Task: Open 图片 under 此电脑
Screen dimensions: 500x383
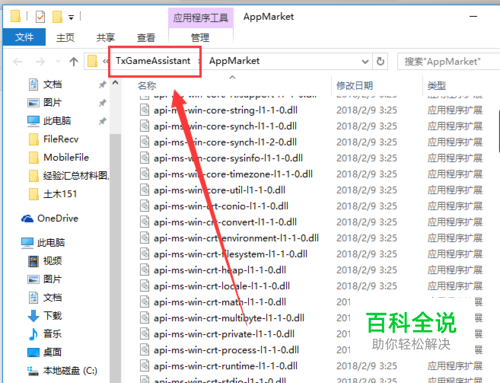Action: 52,279
